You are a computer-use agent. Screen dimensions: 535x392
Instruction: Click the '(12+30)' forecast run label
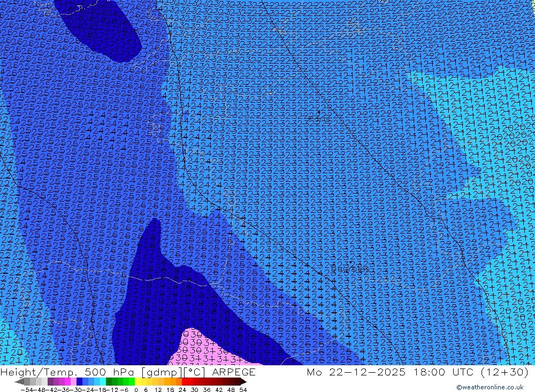(505, 372)
